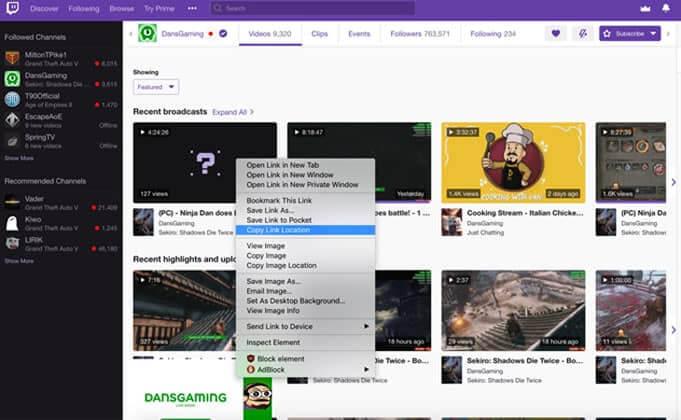Click the DansGaming channel avatar in header

(x=147, y=33)
